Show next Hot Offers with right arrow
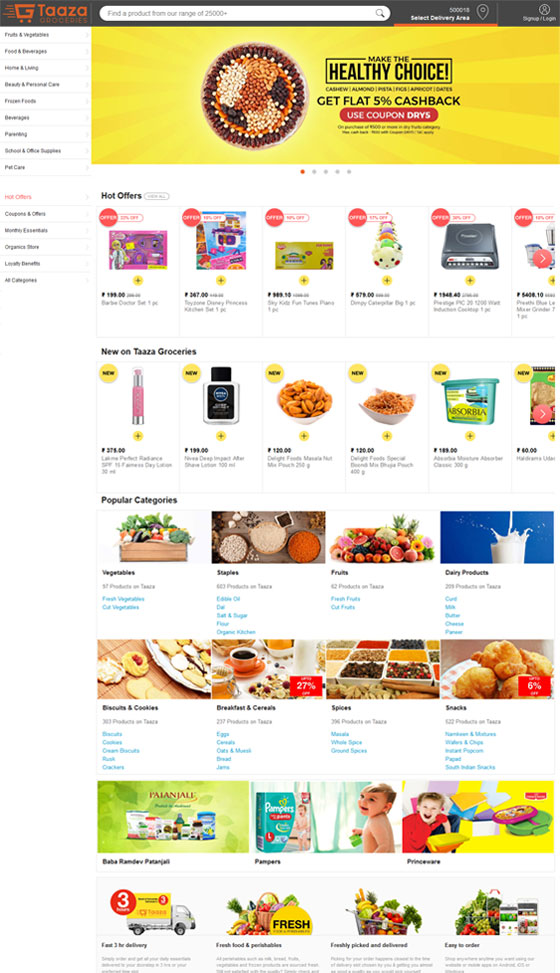The image size is (560, 973). [542, 258]
